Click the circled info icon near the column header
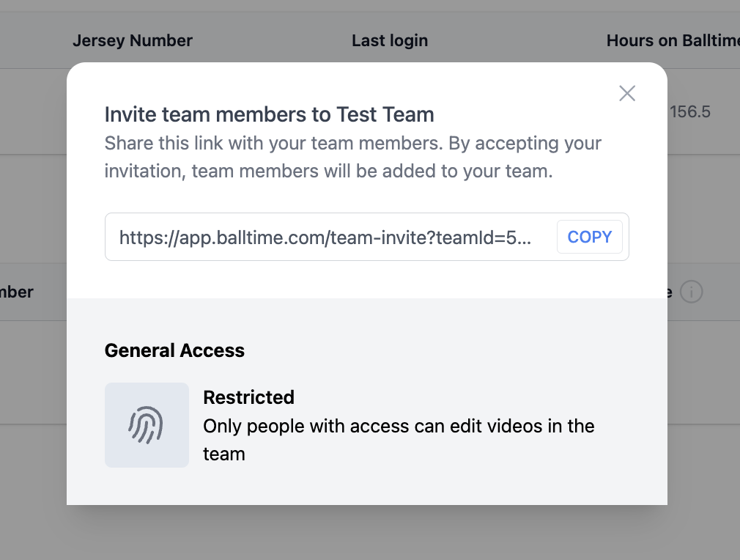Viewport: 740px width, 560px height. pos(693,292)
